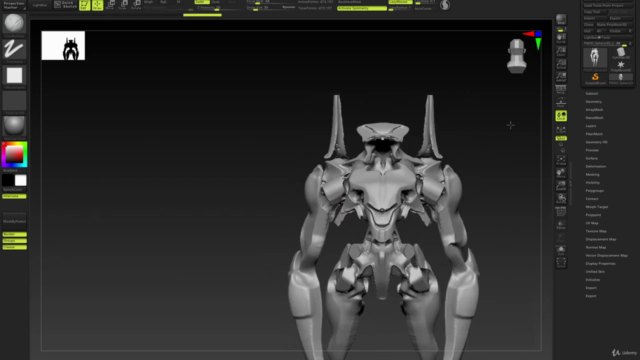Toggle the Floor grid
The image size is (640, 360).
[561, 102]
